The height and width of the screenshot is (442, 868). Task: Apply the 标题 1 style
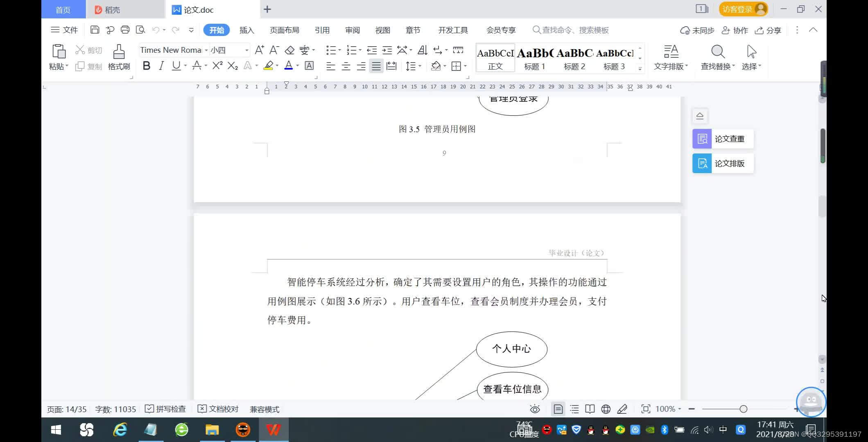pyautogui.click(x=535, y=59)
